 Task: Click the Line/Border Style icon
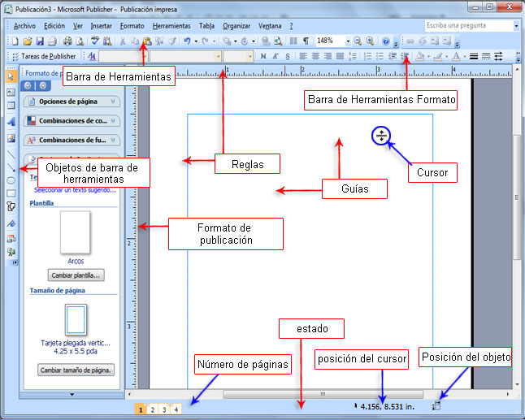474,56
